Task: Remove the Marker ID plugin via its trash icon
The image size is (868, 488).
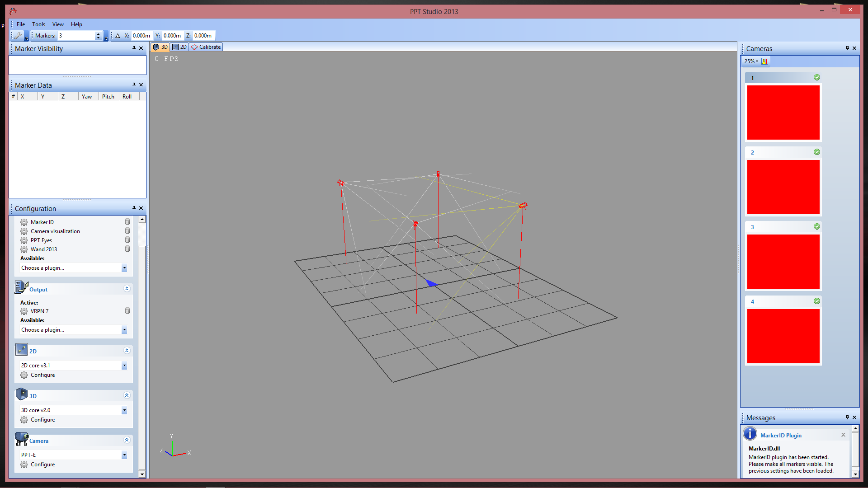Action: coord(127,222)
